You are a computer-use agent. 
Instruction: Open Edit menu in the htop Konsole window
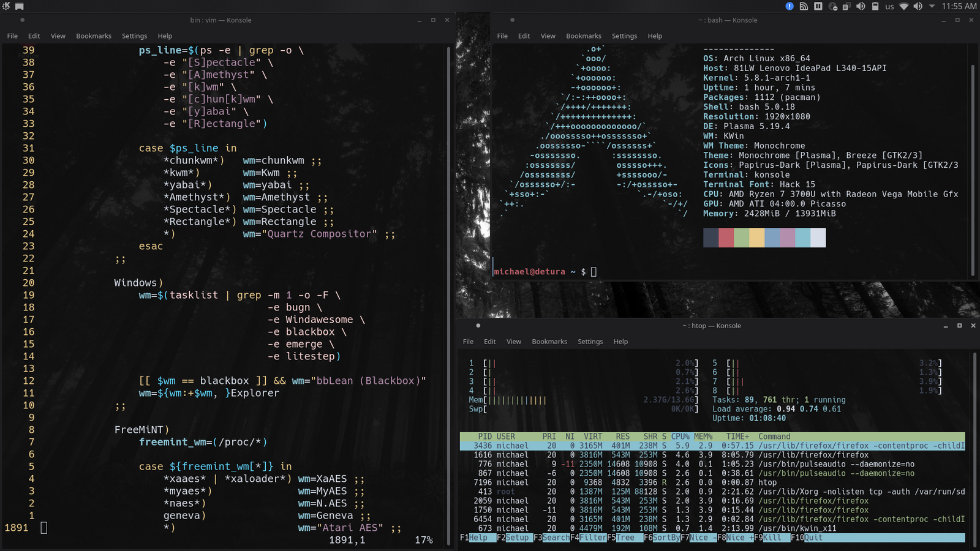pyautogui.click(x=490, y=342)
